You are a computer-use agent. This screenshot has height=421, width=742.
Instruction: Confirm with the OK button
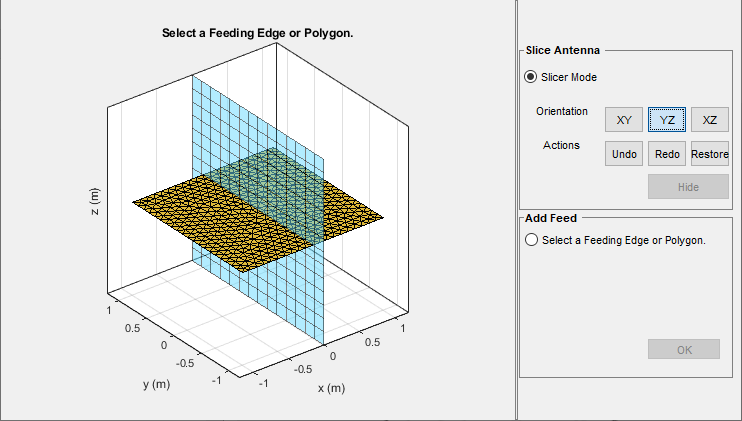(683, 350)
